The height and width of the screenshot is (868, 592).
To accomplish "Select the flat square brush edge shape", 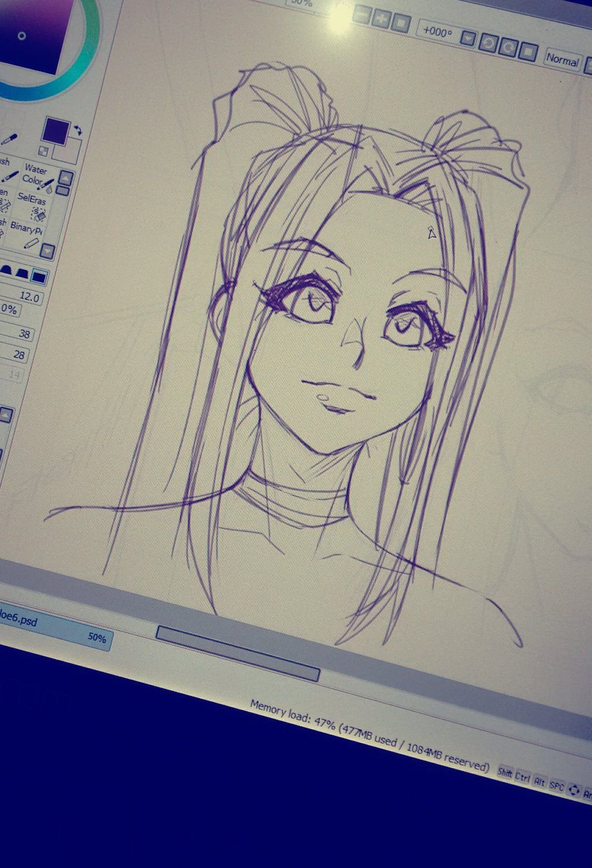I will (x=39, y=277).
